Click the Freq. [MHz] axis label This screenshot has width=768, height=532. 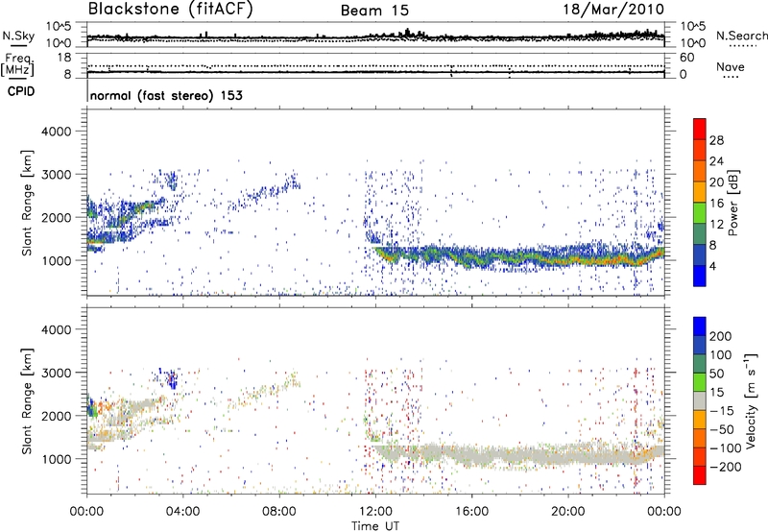(17, 64)
